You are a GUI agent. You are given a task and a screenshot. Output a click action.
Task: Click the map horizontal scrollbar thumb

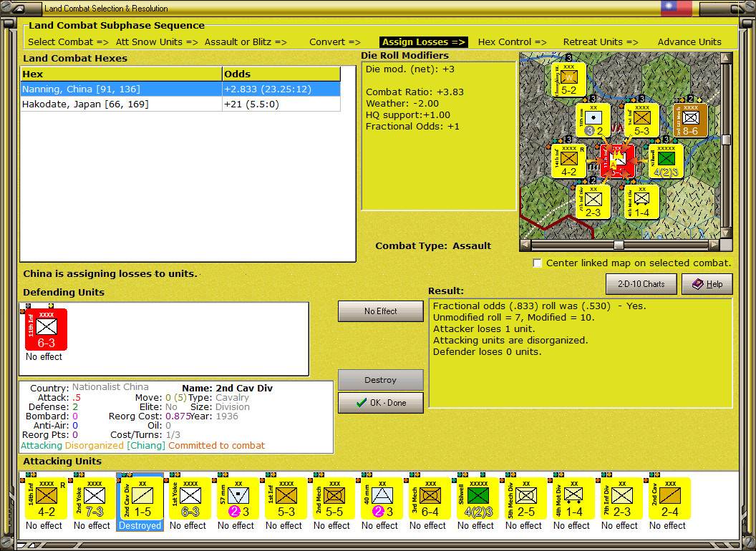click(619, 245)
